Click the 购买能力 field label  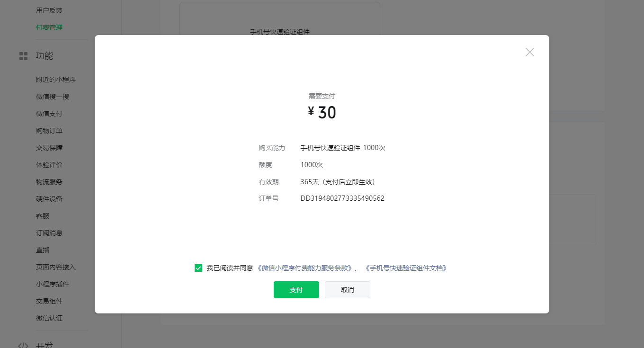tap(272, 148)
